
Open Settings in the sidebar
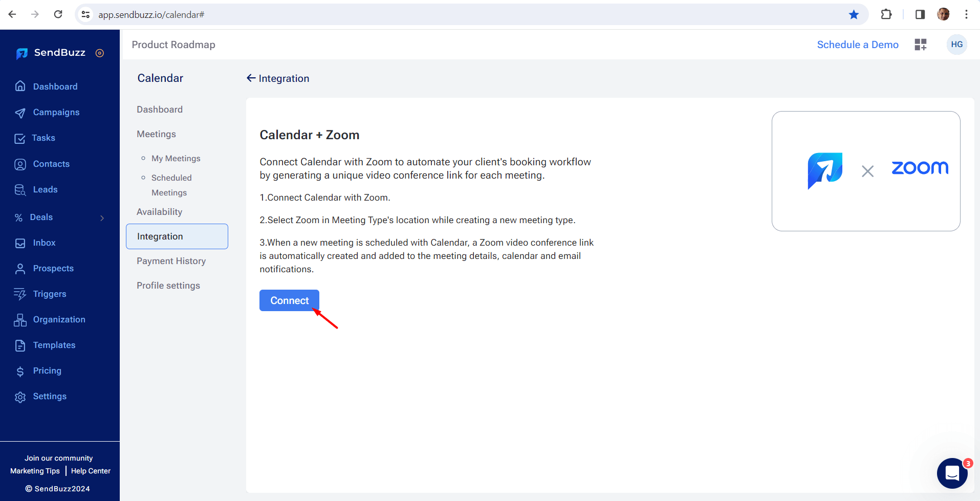click(x=50, y=396)
